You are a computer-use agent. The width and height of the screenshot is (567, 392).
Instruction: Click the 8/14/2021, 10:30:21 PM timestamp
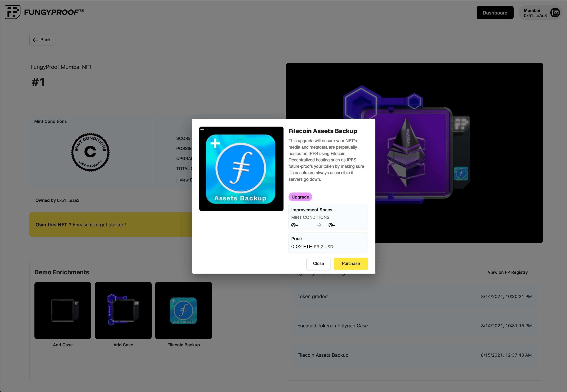506,296
